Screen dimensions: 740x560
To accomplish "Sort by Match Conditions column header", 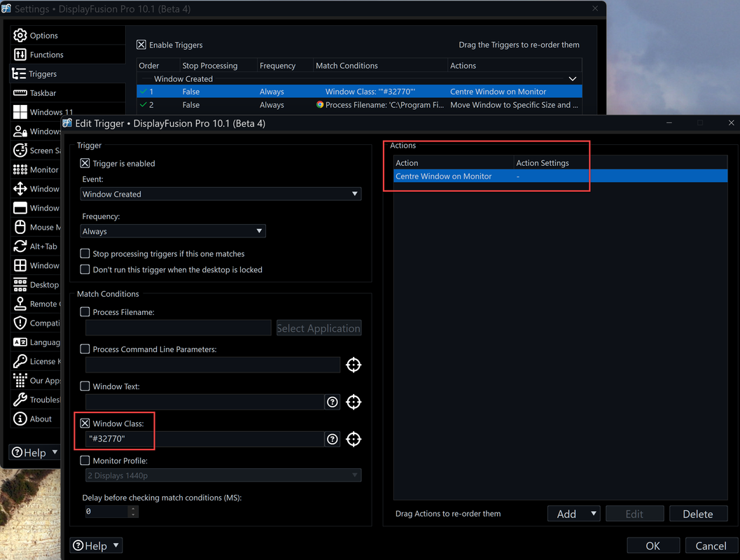I will (x=380, y=66).
